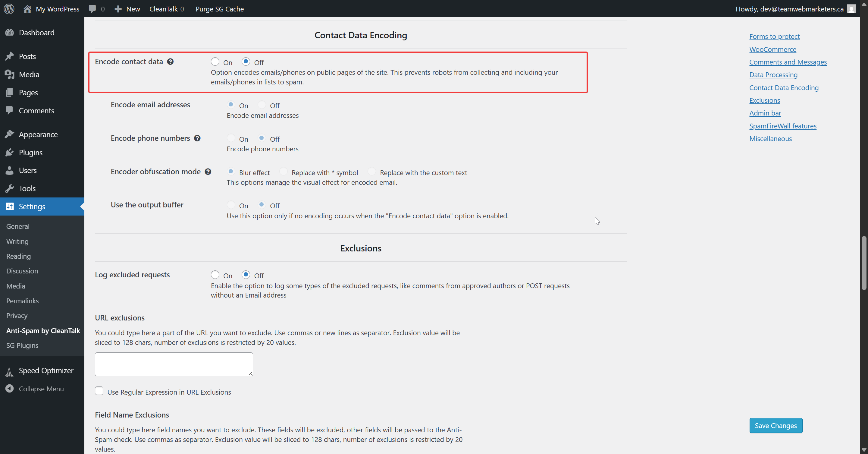Screen dimensions: 868x454
Task: Open Speed Optimizer from the sidebar
Action: (x=46, y=370)
